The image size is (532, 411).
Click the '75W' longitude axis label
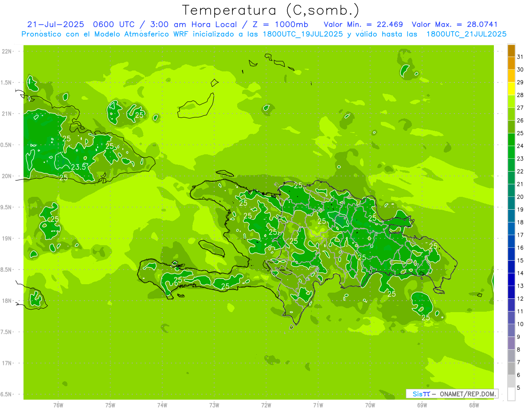click(x=110, y=405)
